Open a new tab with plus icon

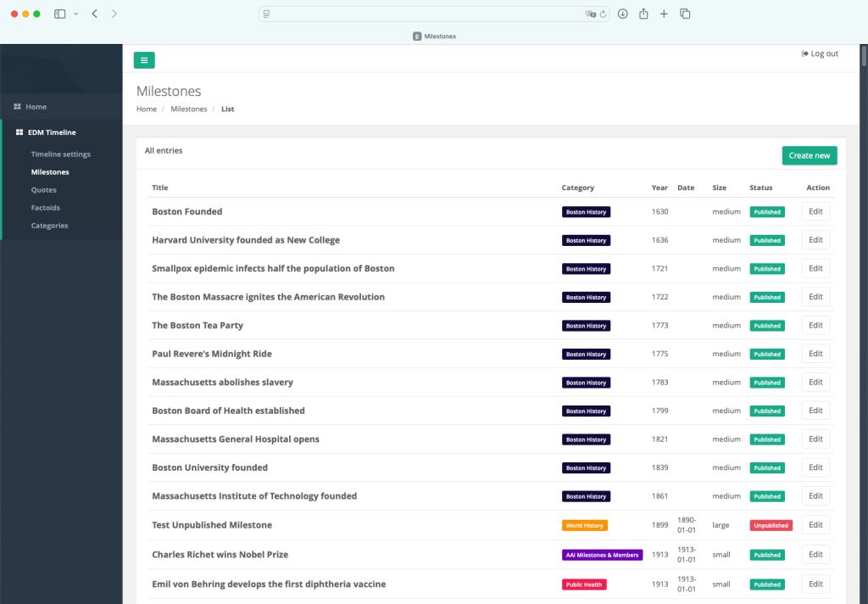point(664,14)
